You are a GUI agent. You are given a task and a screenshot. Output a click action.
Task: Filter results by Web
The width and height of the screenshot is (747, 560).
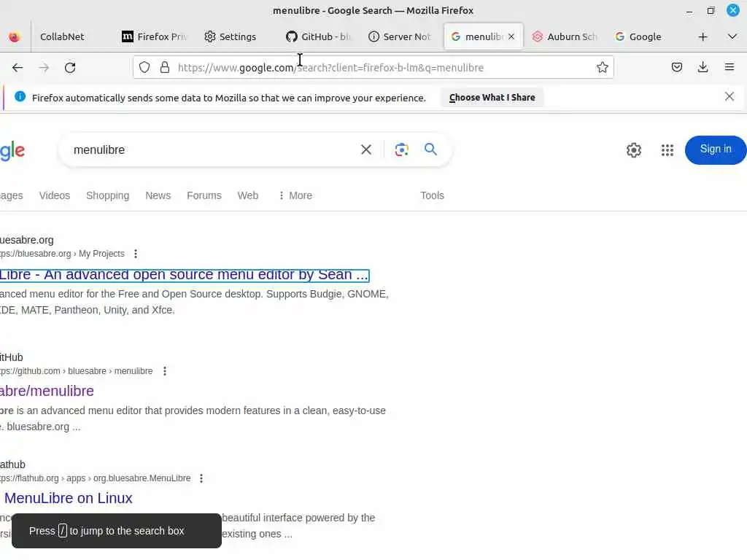[x=248, y=195]
